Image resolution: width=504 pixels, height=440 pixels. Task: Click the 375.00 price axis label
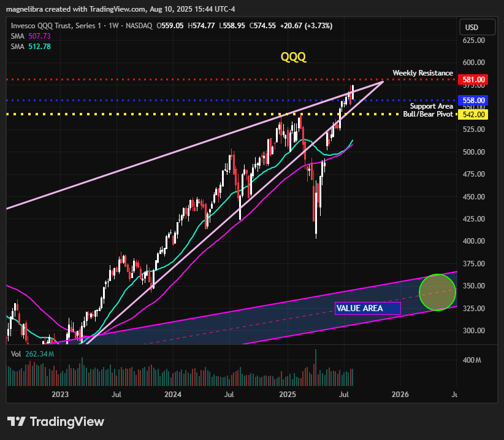[x=474, y=264]
